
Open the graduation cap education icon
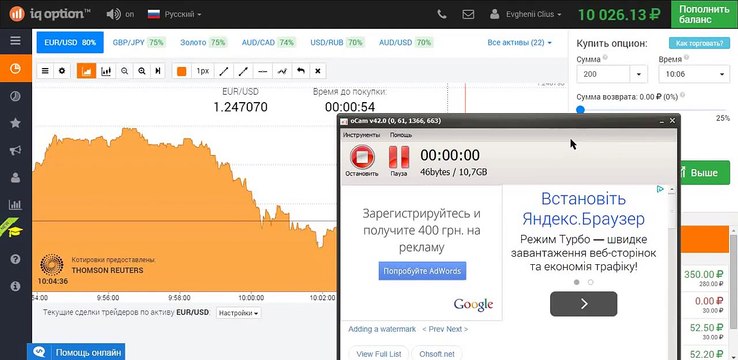click(16, 232)
